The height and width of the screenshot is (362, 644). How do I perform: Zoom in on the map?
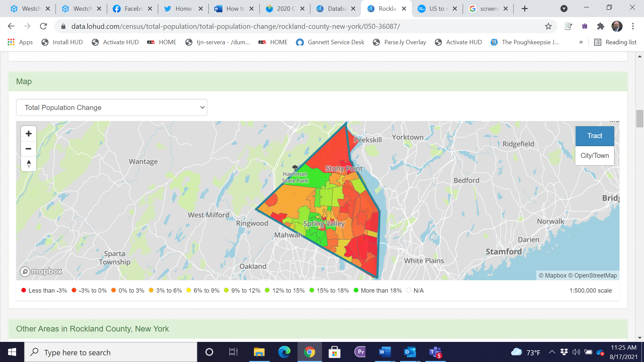(x=29, y=134)
